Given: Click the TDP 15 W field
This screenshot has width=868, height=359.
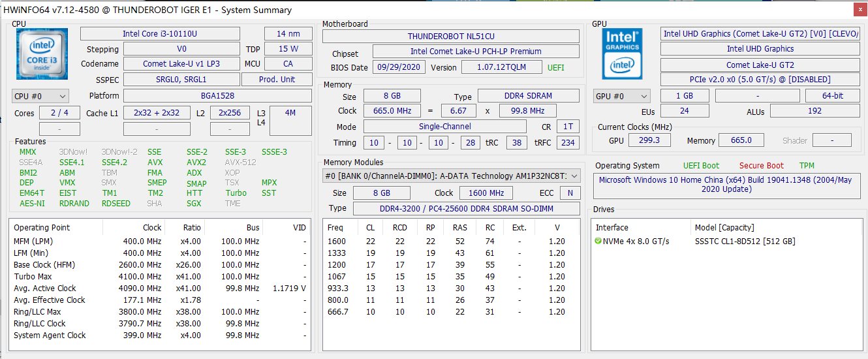Looking at the screenshot, I should pyautogui.click(x=288, y=49).
